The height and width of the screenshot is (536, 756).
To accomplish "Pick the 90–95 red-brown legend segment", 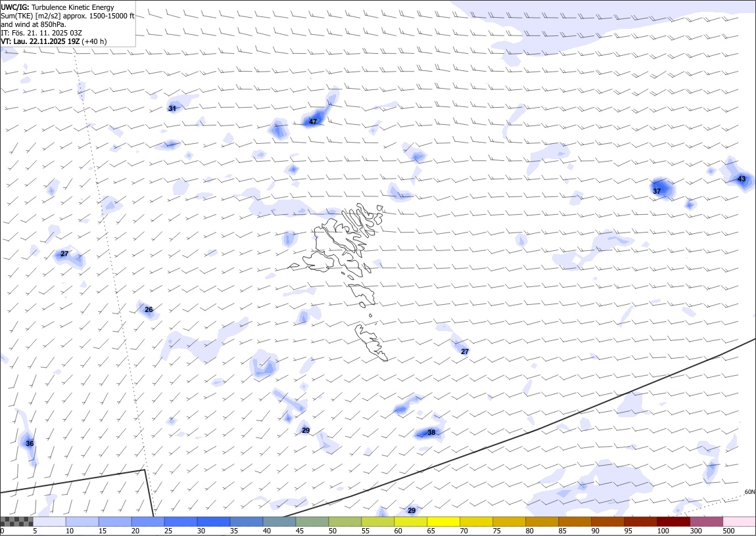I will (x=607, y=522).
